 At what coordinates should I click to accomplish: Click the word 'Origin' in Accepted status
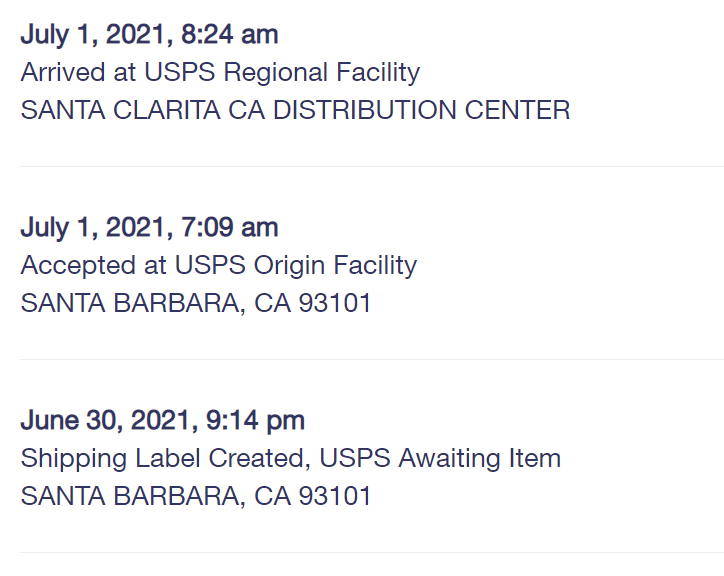tap(290, 267)
